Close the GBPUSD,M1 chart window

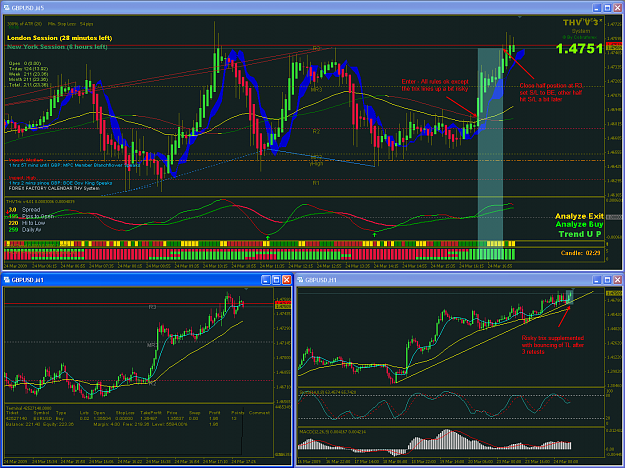point(287,280)
